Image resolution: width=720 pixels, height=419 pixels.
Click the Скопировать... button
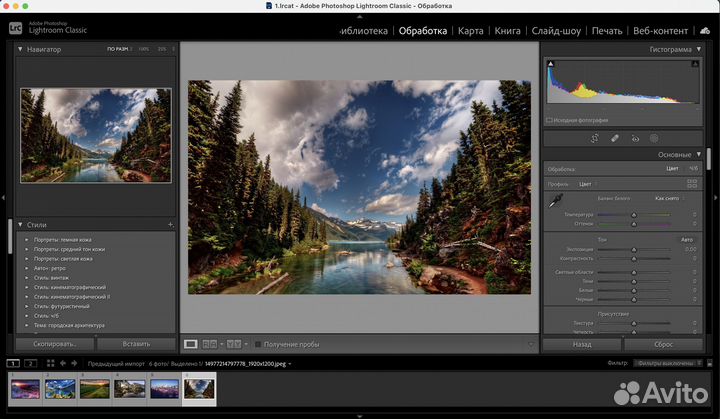click(x=55, y=344)
